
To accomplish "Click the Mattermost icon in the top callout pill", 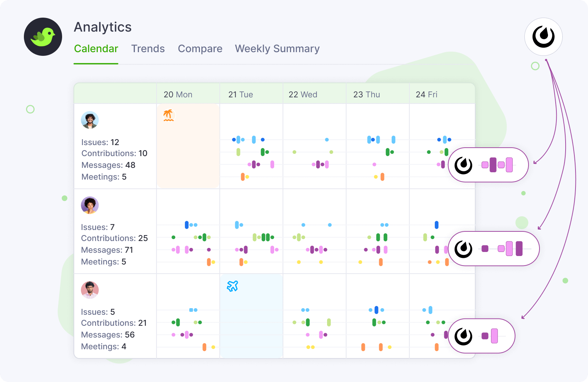I will pos(463,165).
